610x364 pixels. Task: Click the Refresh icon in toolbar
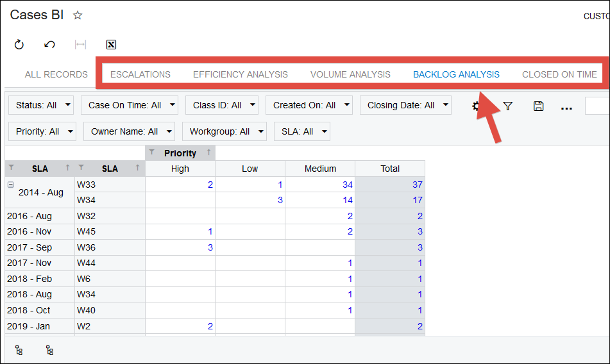coord(19,44)
